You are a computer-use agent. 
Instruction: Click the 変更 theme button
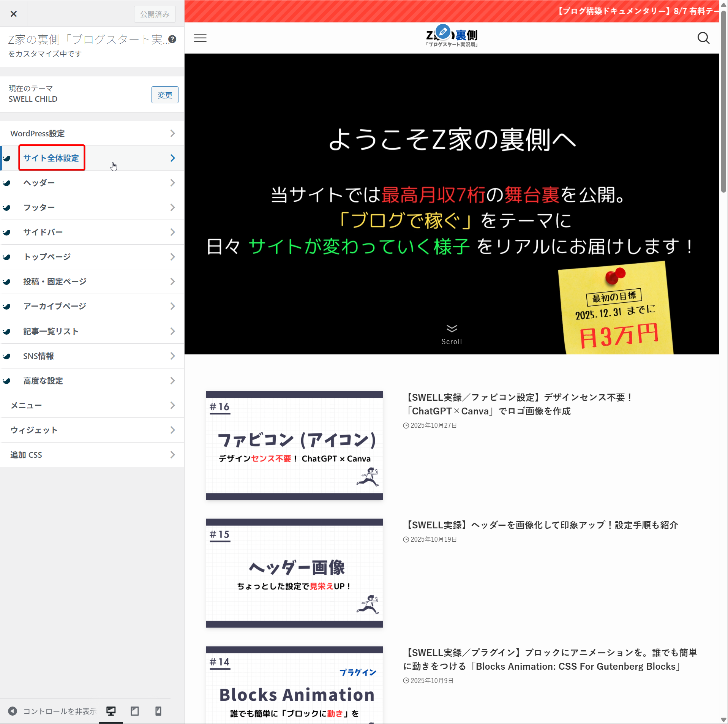click(x=165, y=95)
